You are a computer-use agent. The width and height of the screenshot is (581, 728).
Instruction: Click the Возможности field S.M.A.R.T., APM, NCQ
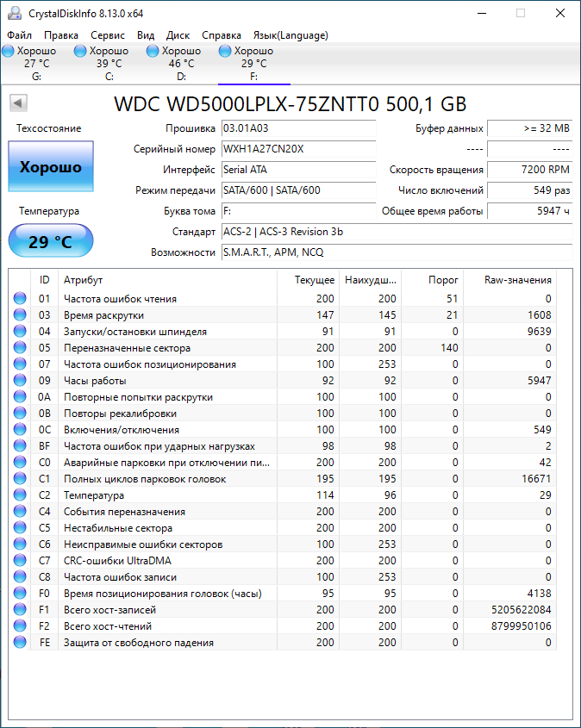coord(397,252)
